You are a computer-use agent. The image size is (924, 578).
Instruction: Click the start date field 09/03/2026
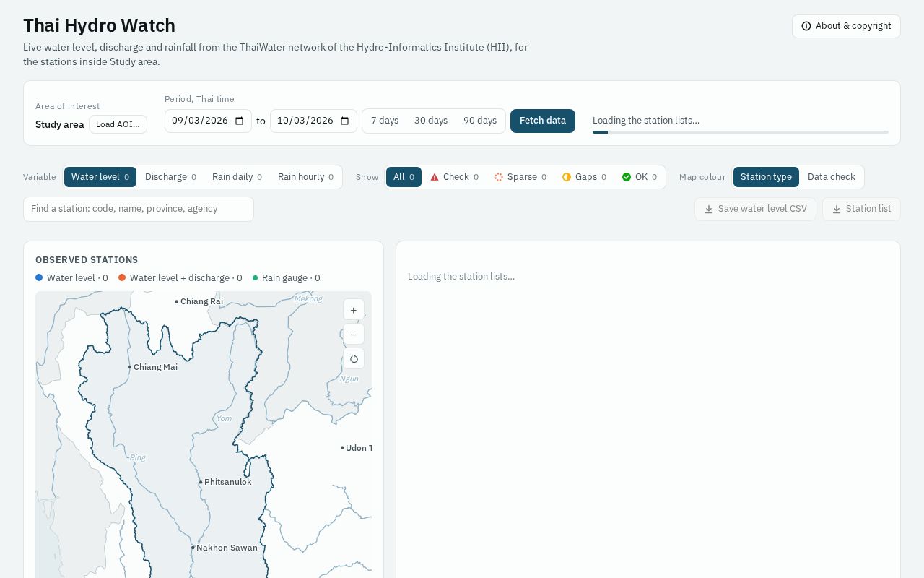(x=208, y=121)
